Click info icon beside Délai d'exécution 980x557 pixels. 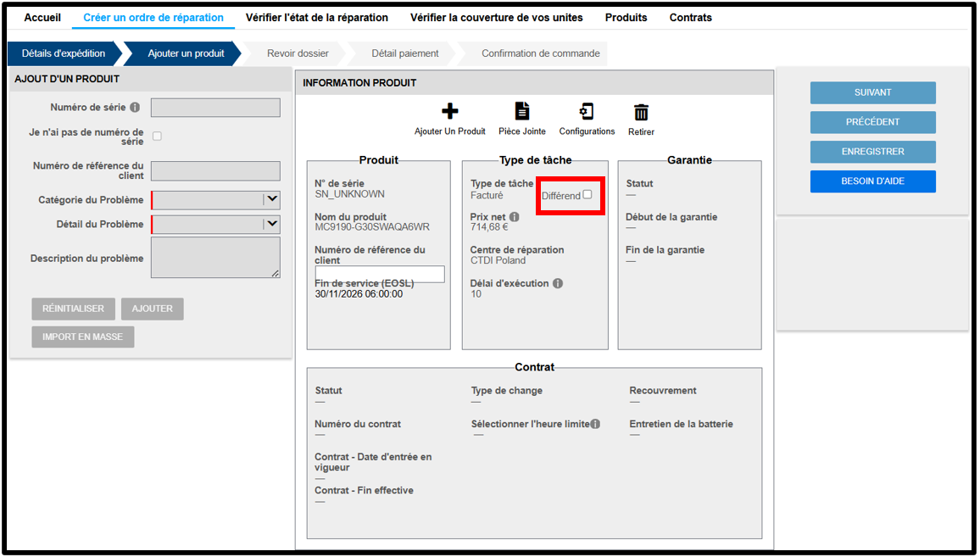[x=558, y=283]
